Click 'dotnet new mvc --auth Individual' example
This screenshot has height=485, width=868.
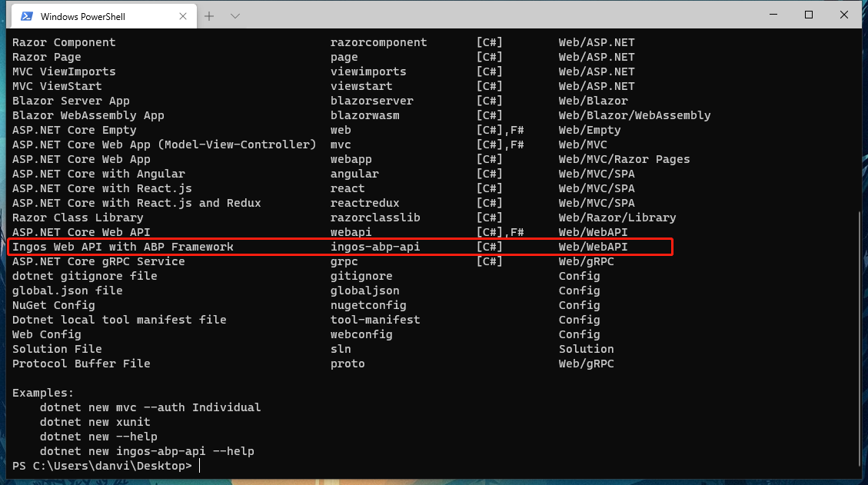point(150,407)
